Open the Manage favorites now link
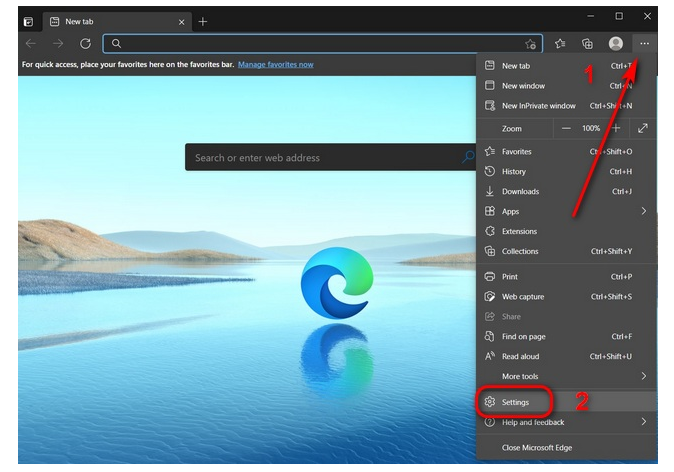Screen dimensions: 674x472 coord(275,65)
